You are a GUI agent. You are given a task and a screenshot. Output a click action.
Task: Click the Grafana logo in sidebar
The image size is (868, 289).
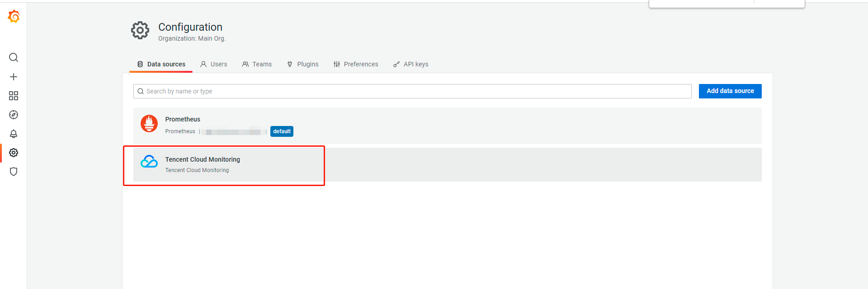14,17
